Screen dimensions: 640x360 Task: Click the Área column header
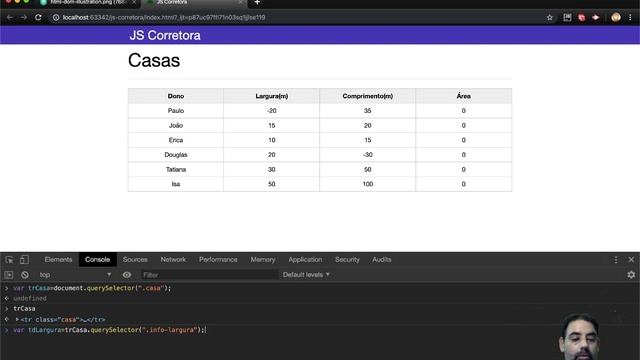pyautogui.click(x=464, y=96)
